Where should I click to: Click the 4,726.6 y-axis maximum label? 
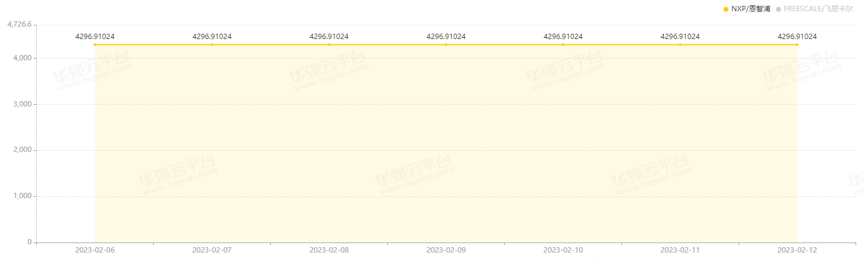[x=19, y=25]
